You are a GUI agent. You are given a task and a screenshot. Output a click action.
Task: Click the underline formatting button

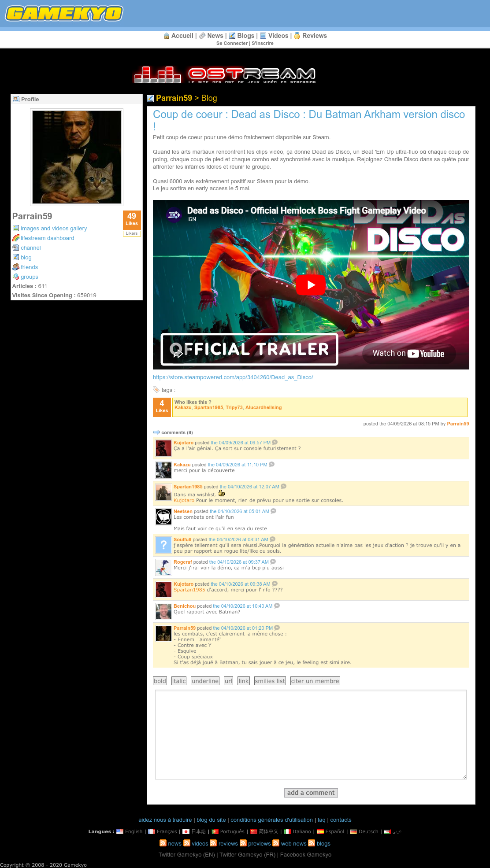coord(205,681)
